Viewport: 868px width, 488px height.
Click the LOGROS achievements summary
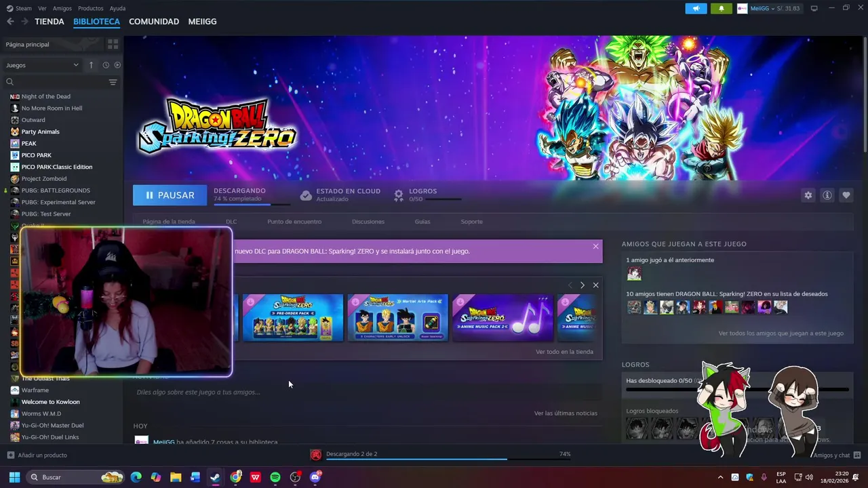[428, 195]
